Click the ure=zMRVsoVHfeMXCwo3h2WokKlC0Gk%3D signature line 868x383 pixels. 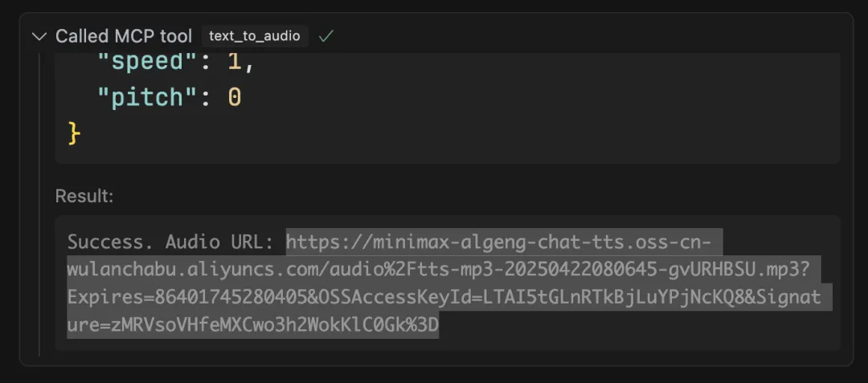[253, 325]
